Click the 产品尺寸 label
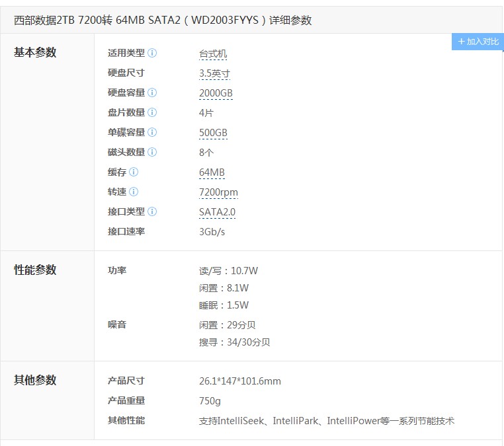504x446 pixels. (x=126, y=381)
